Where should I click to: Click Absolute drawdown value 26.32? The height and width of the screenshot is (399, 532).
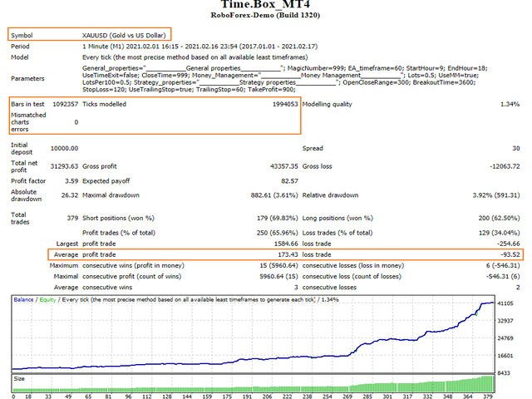coord(70,195)
